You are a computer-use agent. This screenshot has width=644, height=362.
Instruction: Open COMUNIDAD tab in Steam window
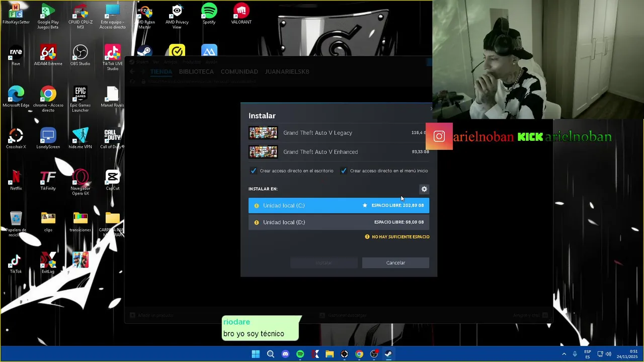239,71
